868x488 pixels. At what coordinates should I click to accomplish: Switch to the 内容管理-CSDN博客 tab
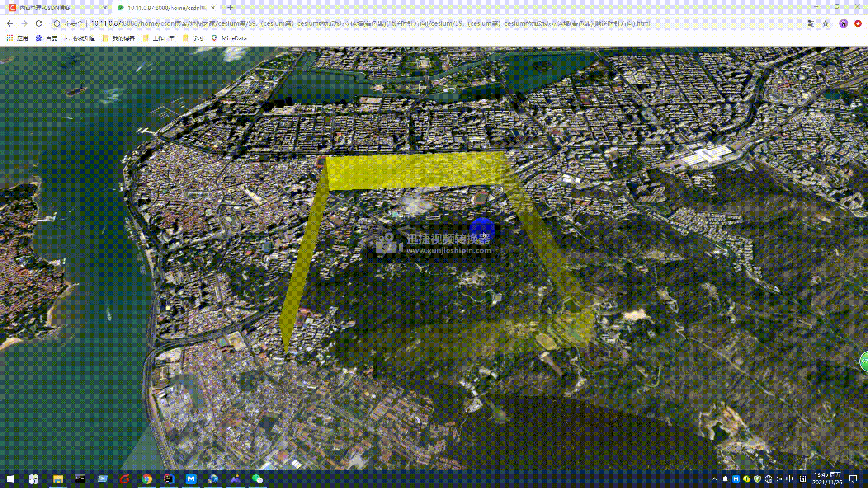pos(45,8)
